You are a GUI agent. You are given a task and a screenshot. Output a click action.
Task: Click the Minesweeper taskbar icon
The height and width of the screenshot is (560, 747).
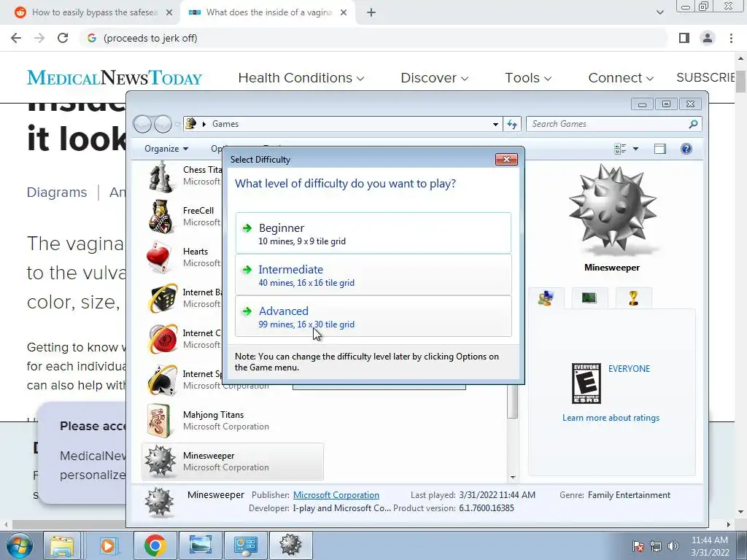click(x=291, y=545)
